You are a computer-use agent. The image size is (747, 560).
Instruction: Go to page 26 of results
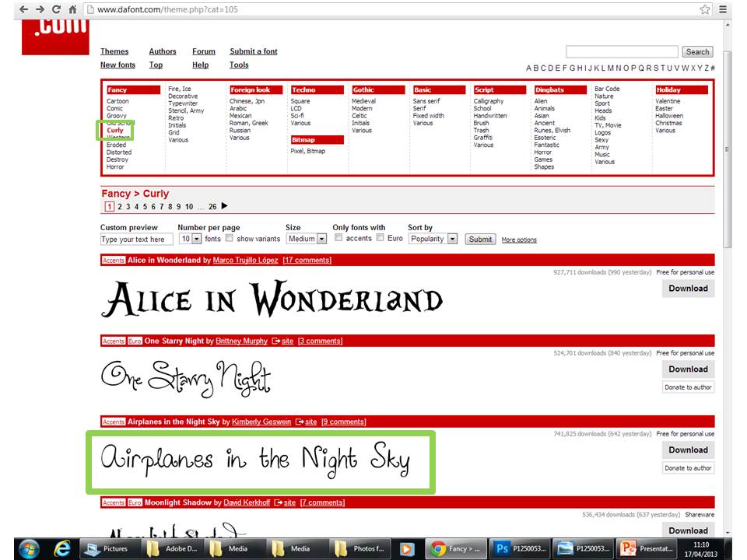click(x=212, y=207)
